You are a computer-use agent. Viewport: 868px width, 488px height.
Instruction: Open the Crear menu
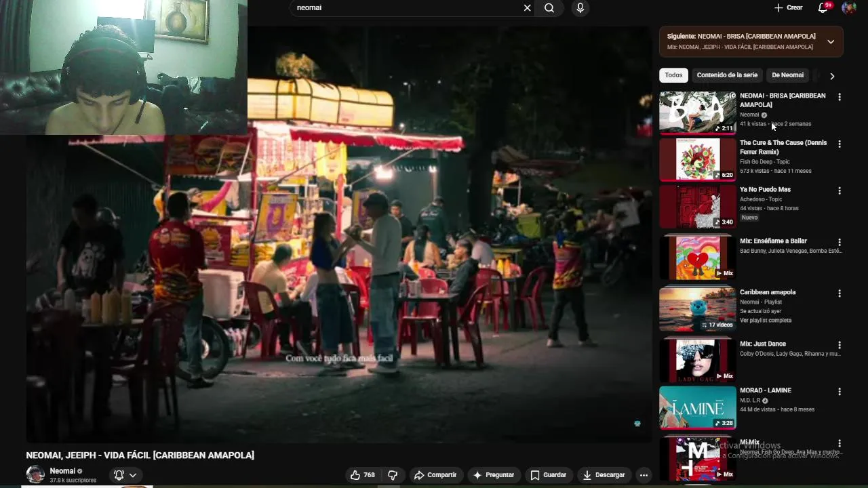tap(788, 7)
